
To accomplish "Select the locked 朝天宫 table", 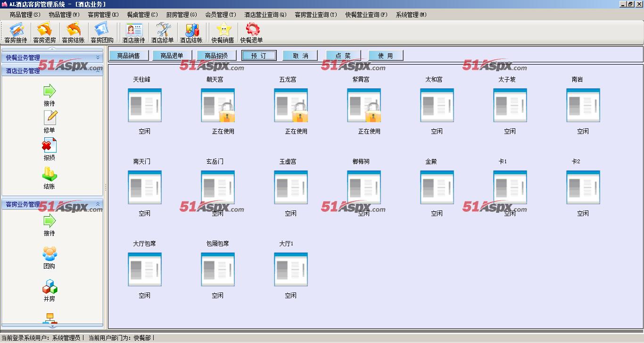I will (218, 106).
